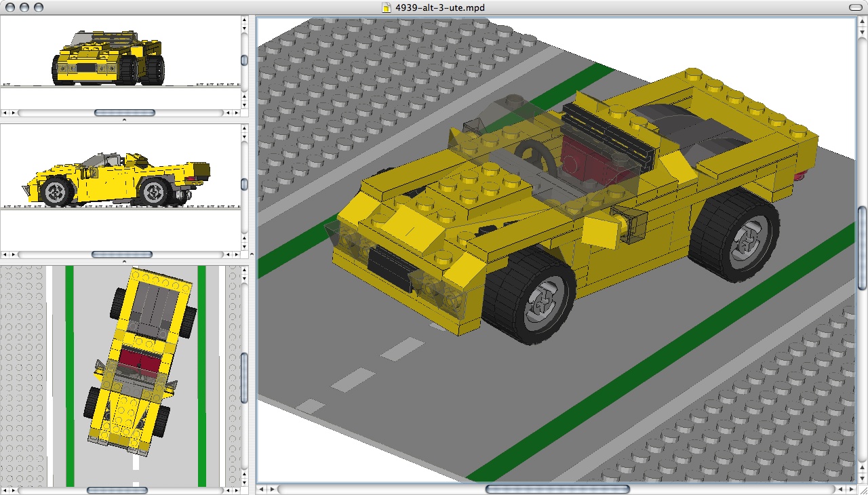Click the scroll-up arrow of the top-down view pane
The image size is (868, 495).
coord(245,270)
